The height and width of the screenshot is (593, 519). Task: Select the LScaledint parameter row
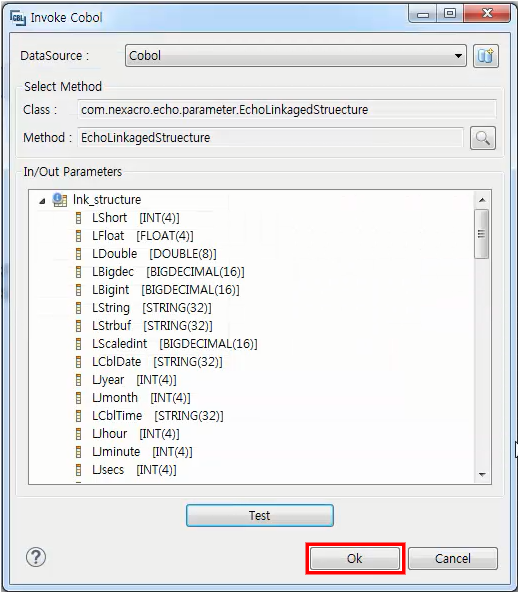pyautogui.click(x=174, y=344)
